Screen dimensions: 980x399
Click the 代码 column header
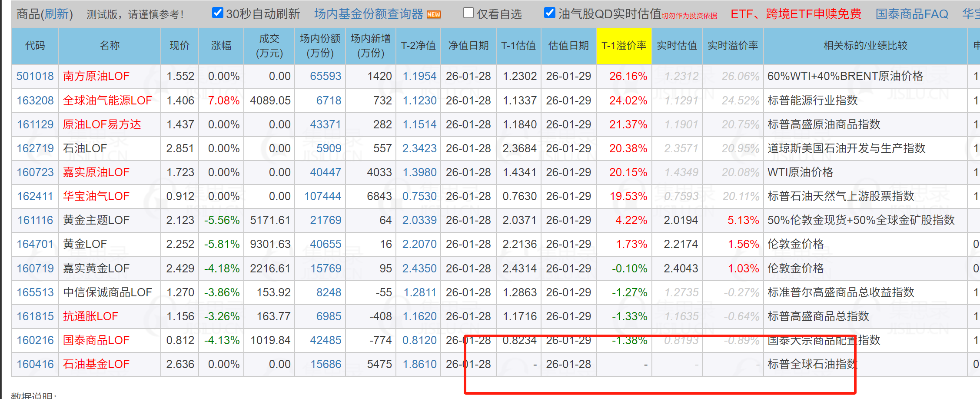click(35, 46)
